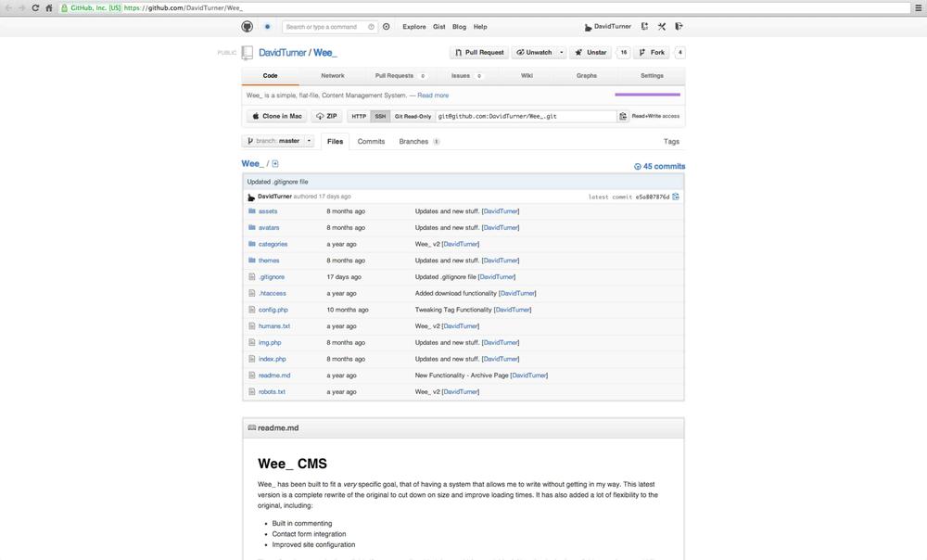Open Gist in the GitHub header
Image resolution: width=927 pixels, height=560 pixels.
click(x=438, y=27)
